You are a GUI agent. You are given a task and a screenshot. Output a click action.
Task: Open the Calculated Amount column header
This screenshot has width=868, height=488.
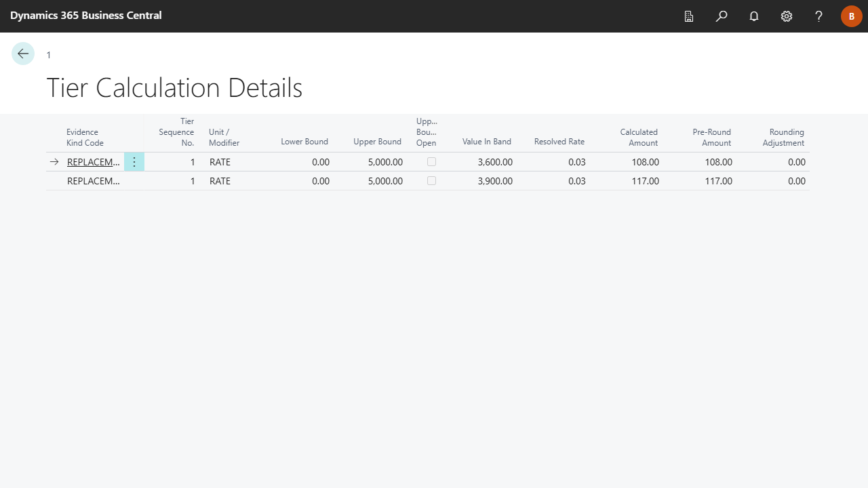click(x=639, y=138)
